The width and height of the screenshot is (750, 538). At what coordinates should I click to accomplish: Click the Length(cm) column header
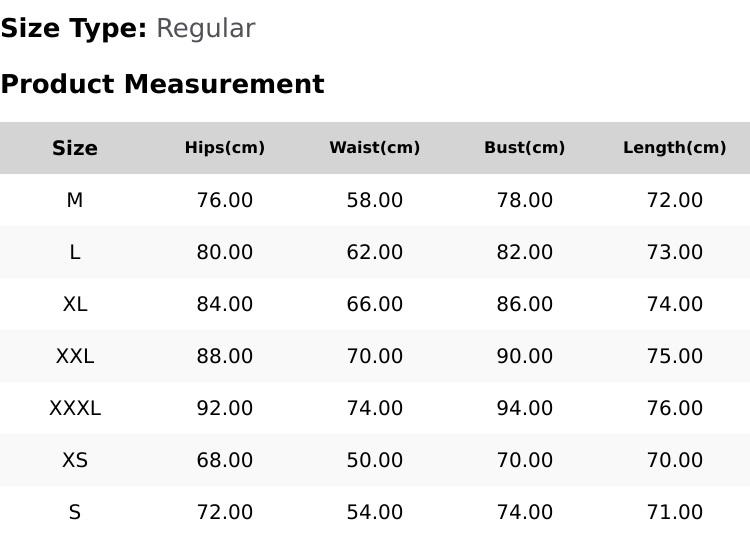674,147
